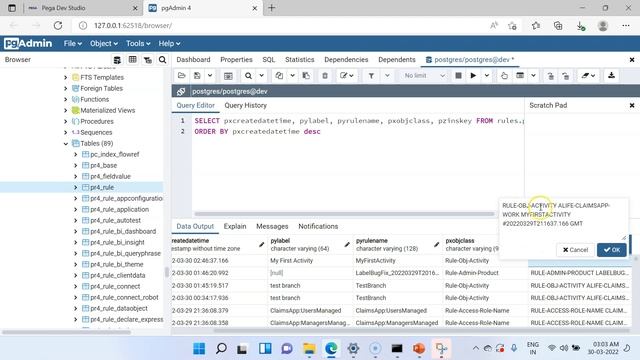Switch to the Properties tab
640x360 pixels.
click(x=236, y=60)
